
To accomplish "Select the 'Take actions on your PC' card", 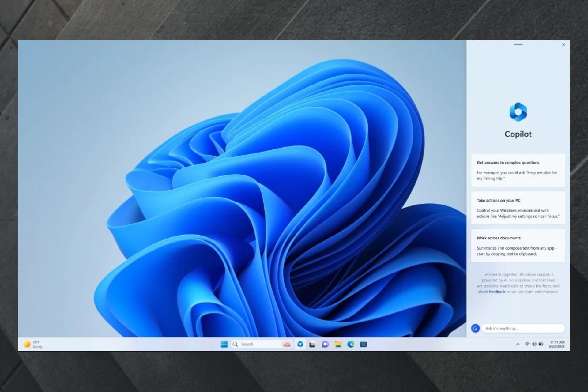I will (518, 208).
